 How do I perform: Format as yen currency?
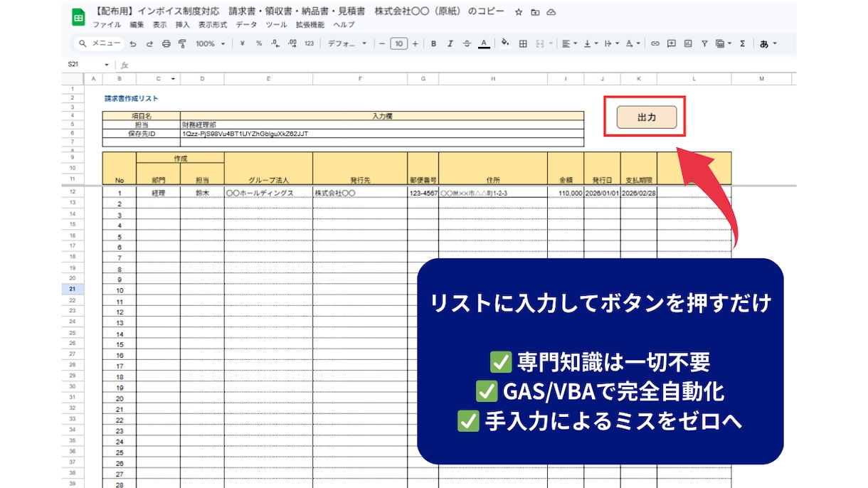(243, 43)
